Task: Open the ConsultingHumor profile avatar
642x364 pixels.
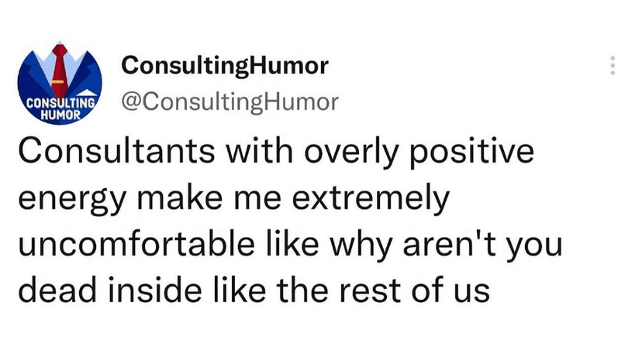Action: point(60,84)
